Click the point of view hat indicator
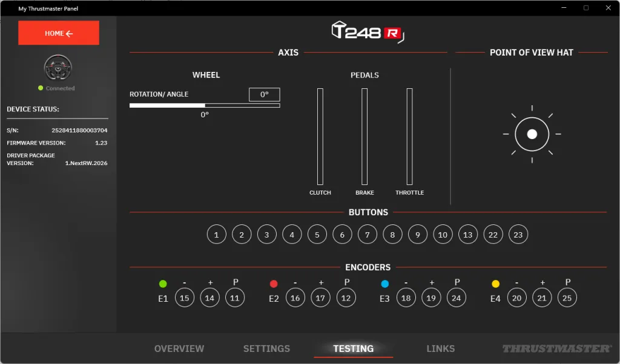 click(x=532, y=134)
